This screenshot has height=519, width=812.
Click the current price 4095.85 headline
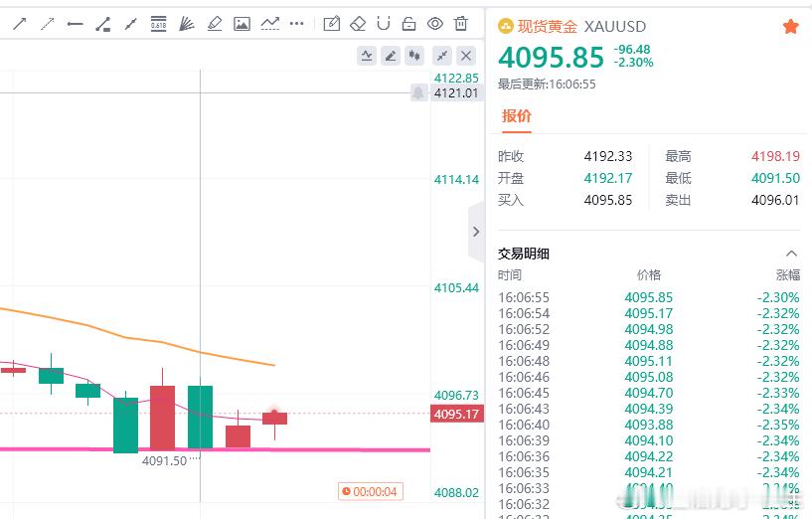click(551, 57)
